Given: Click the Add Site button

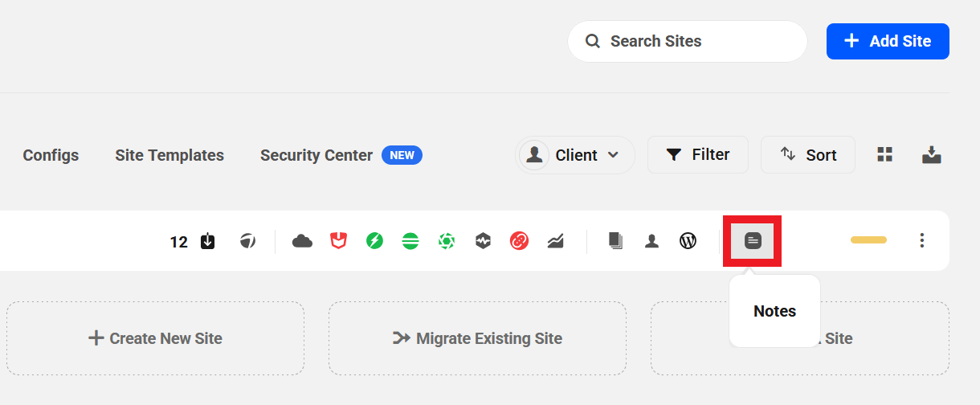Looking at the screenshot, I should 888,41.
